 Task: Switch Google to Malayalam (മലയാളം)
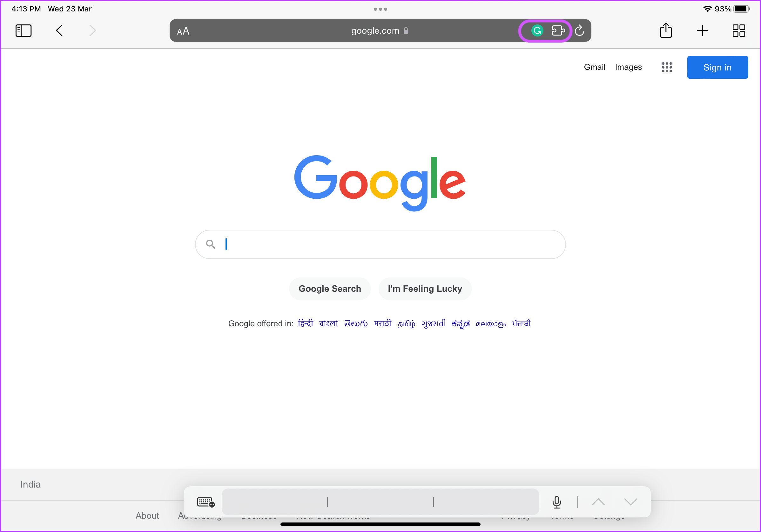click(491, 324)
